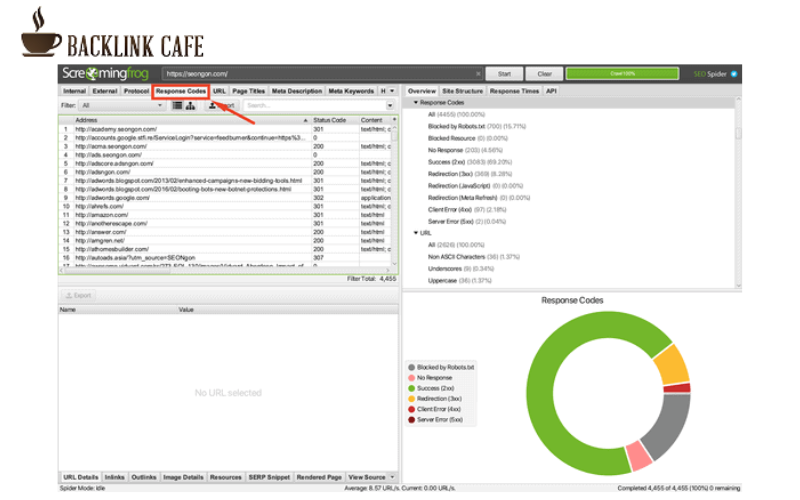Open Resources bottom tab
Screen dimensions: 800x500
pyautogui.click(x=226, y=477)
